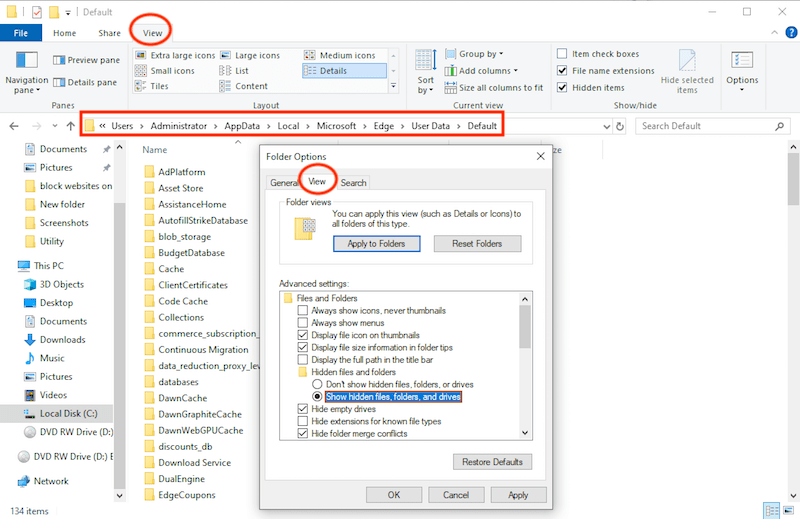Click Restore Defaults

click(x=492, y=462)
